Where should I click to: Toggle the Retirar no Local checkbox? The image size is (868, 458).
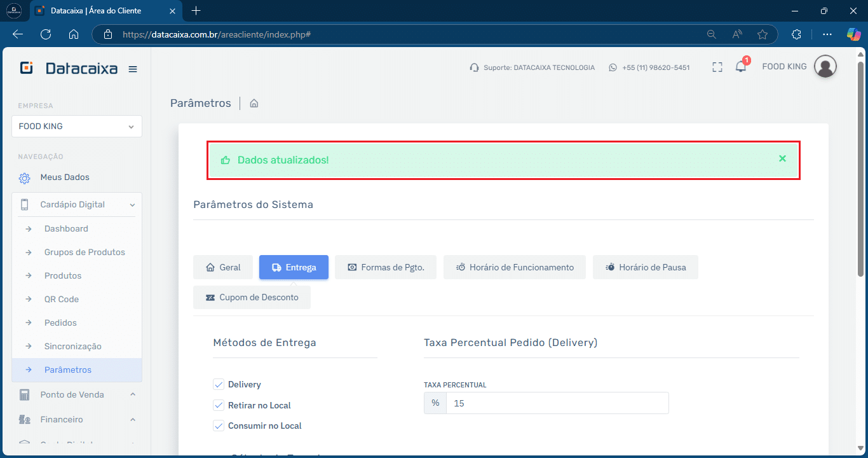tap(219, 405)
